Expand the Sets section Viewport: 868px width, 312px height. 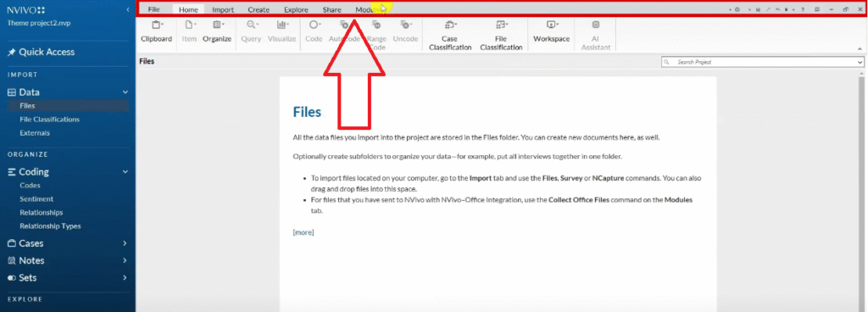(125, 278)
